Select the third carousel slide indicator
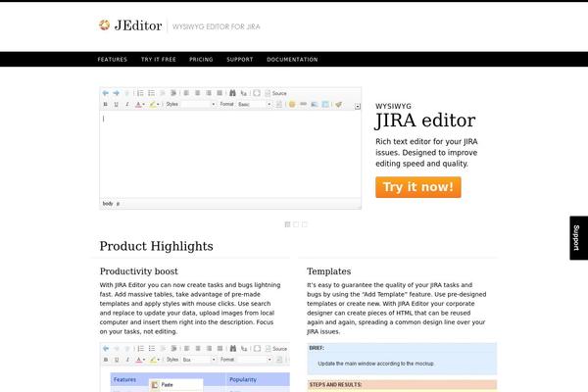Screen dimensions: 588x392 [x=305, y=224]
